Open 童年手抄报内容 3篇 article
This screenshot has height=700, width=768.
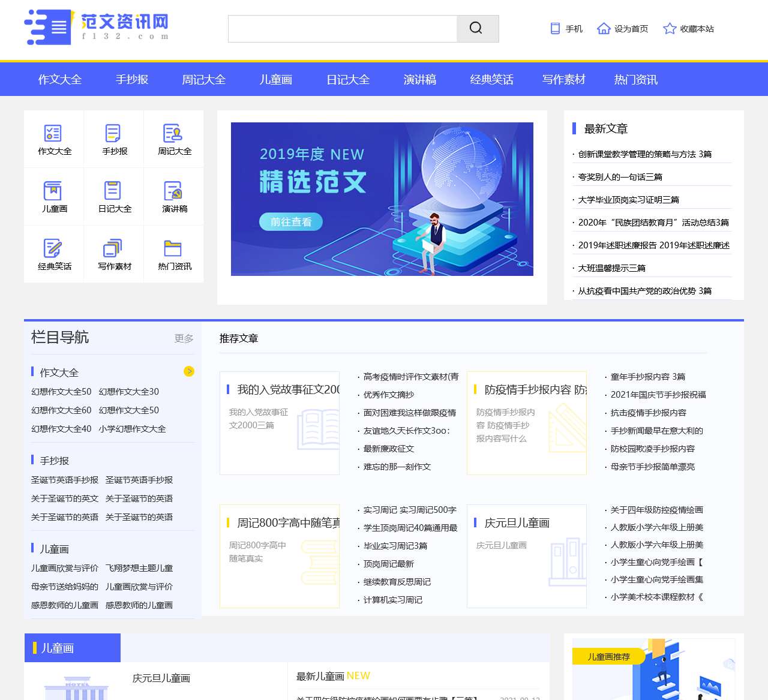click(648, 377)
